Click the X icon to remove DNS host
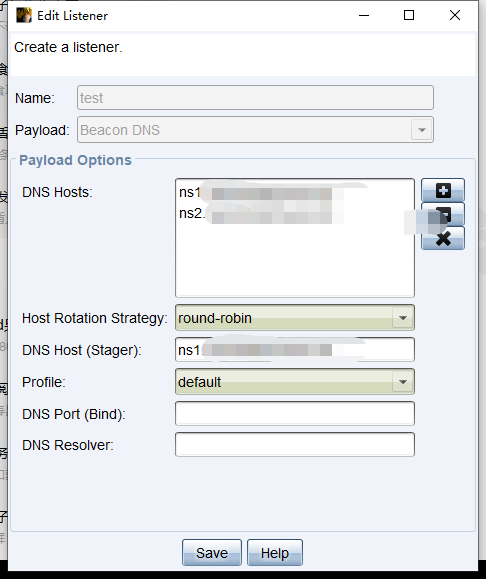 pos(443,239)
